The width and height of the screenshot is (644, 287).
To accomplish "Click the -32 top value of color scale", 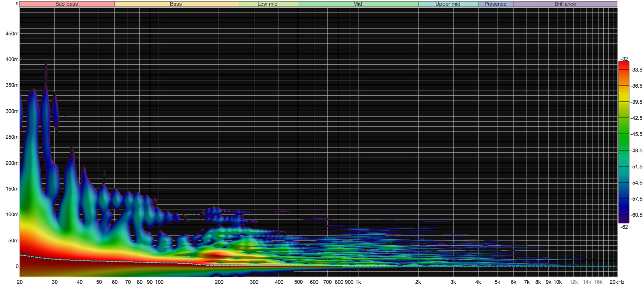I will pos(624,59).
